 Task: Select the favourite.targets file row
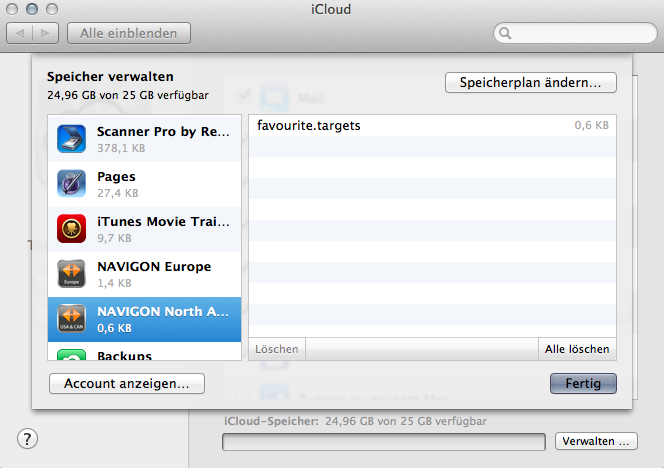click(x=432, y=125)
